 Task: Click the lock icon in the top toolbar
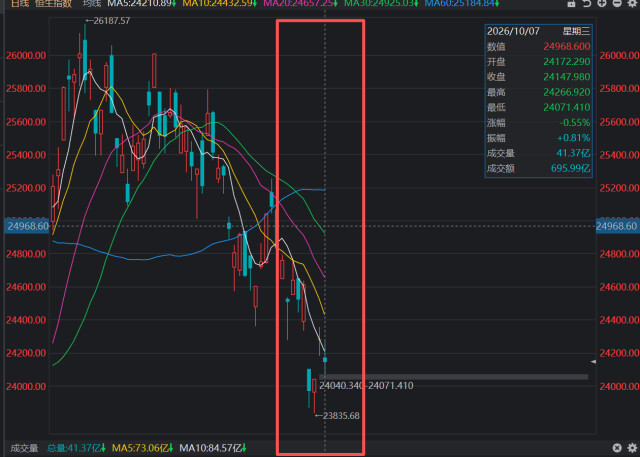[572, 3]
